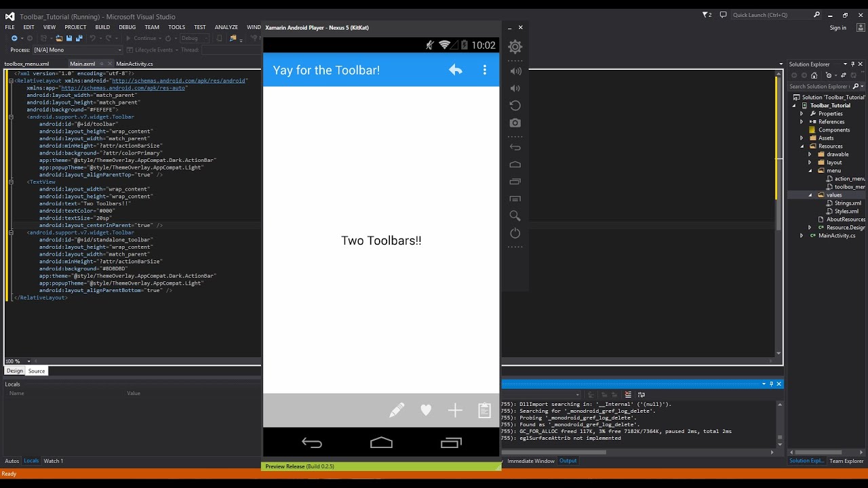Expand the drawable folder
This screenshot has height=488, width=868.
810,155
